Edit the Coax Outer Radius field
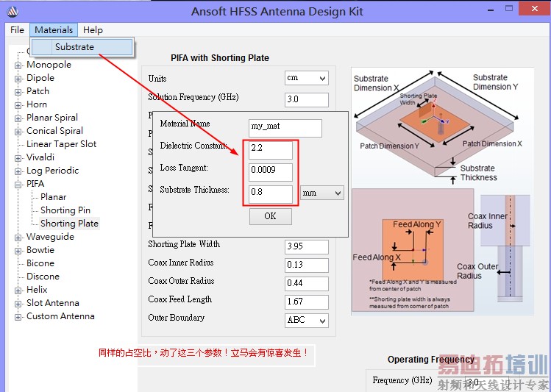 tap(307, 283)
